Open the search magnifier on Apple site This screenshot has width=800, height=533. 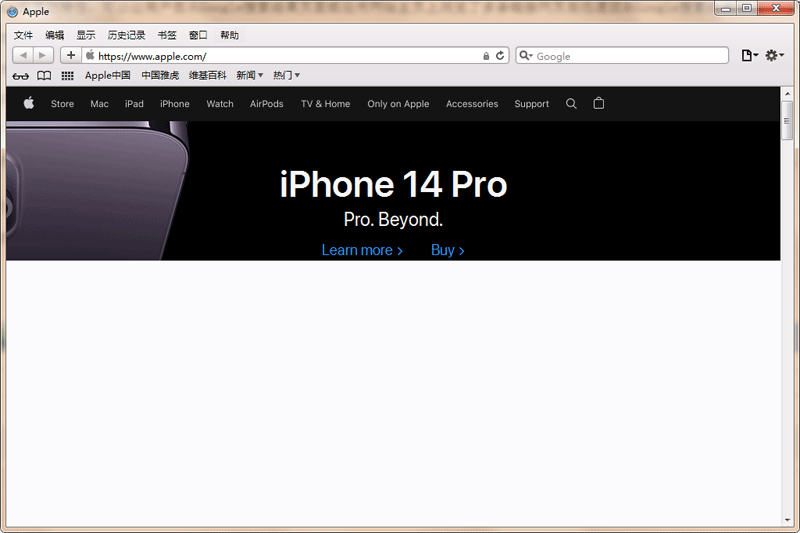(x=571, y=103)
